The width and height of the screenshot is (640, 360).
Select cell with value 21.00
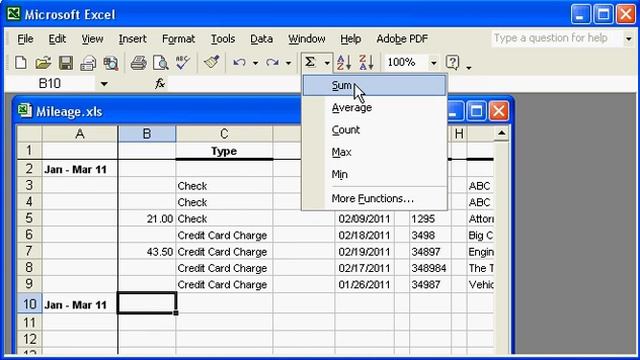click(147, 219)
